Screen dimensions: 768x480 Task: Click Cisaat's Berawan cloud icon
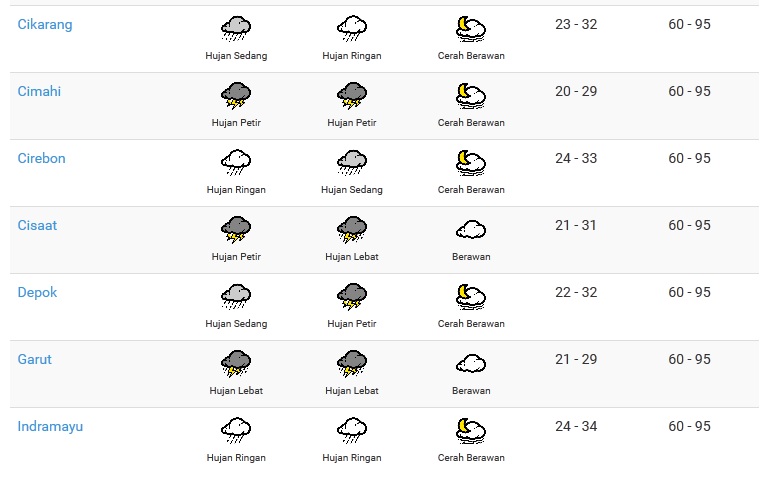point(471,230)
